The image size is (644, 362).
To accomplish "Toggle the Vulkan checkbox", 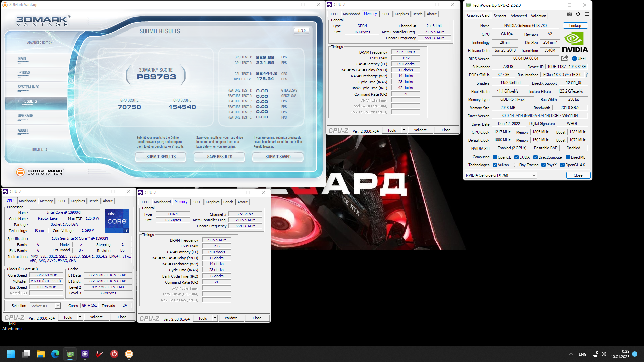I will [495, 165].
